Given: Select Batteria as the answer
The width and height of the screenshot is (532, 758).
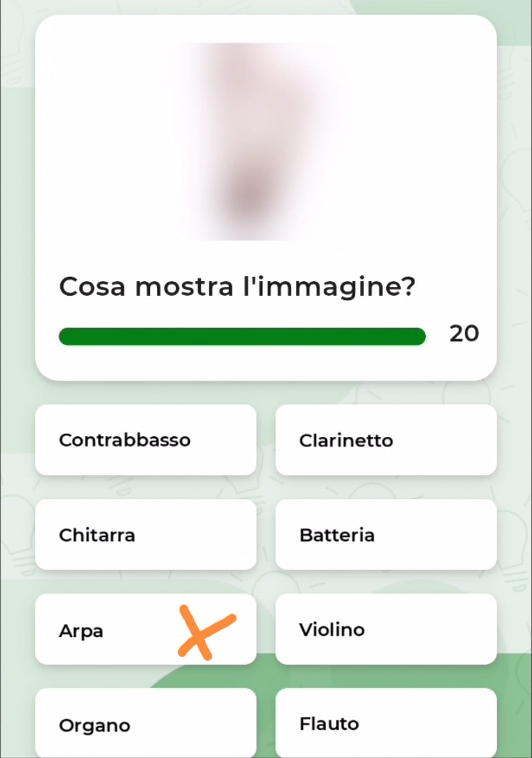Looking at the screenshot, I should click(386, 534).
